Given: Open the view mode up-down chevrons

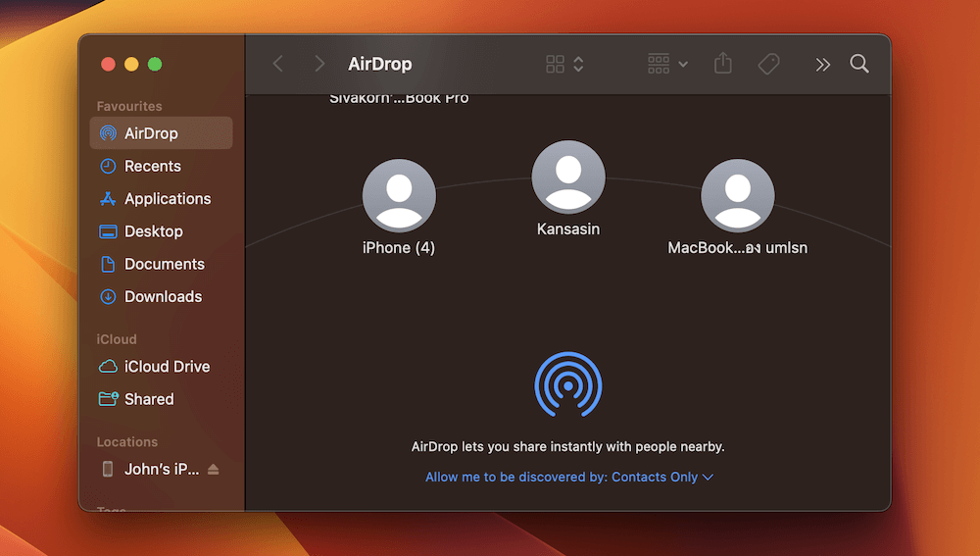Looking at the screenshot, I should (x=579, y=64).
